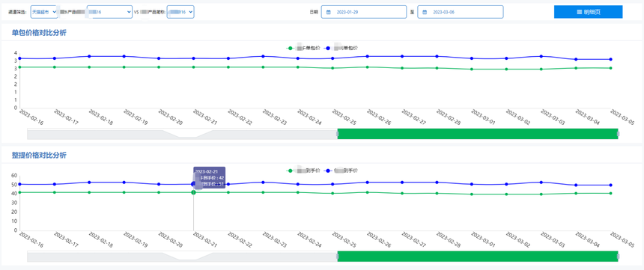Open the 渠道筛选 channel dropdown
Image resolution: width=644 pixels, height=270 pixels.
(44, 12)
